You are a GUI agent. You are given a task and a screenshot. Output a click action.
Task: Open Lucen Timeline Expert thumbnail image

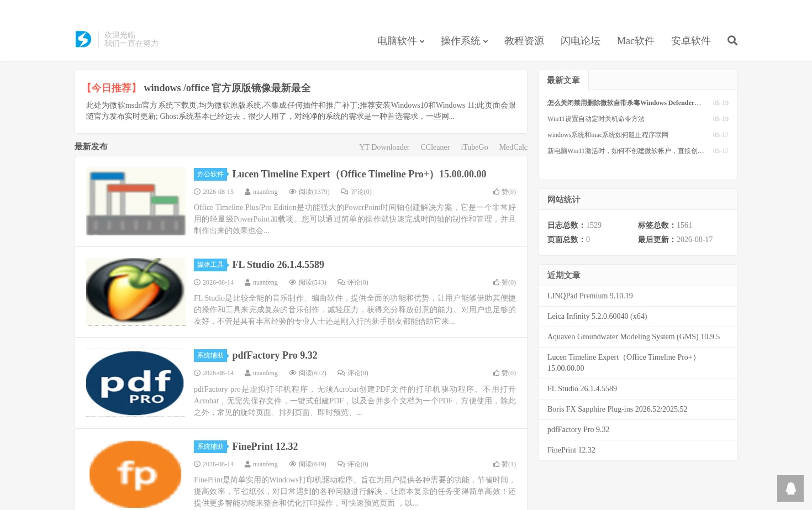136,201
